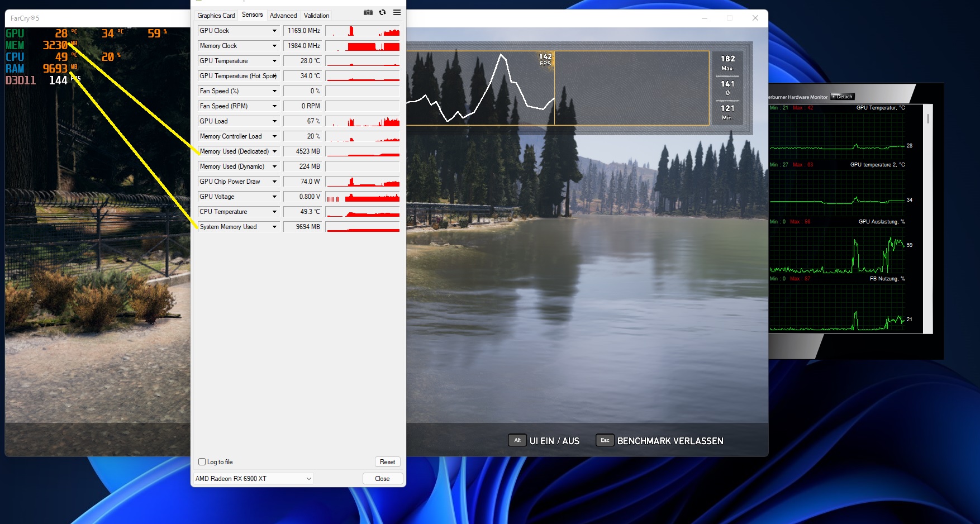Click the Reset button in GPU-Z
This screenshot has width=980, height=524.
[x=387, y=462]
